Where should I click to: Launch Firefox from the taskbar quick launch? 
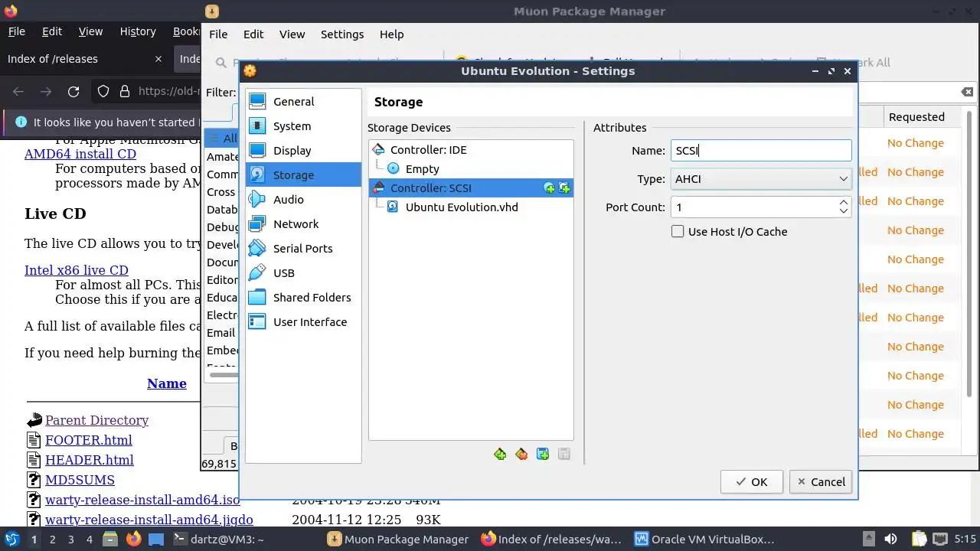133,539
